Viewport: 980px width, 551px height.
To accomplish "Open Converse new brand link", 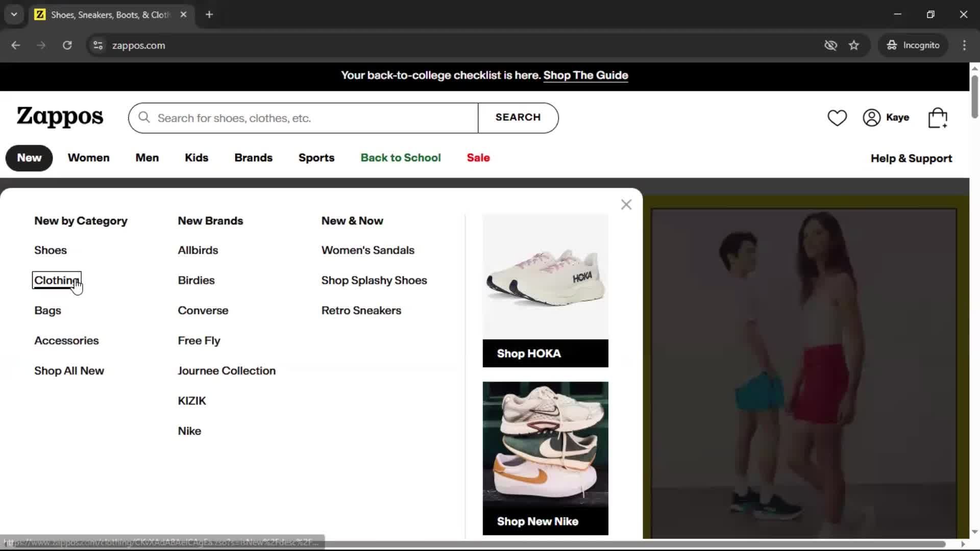I will point(203,310).
